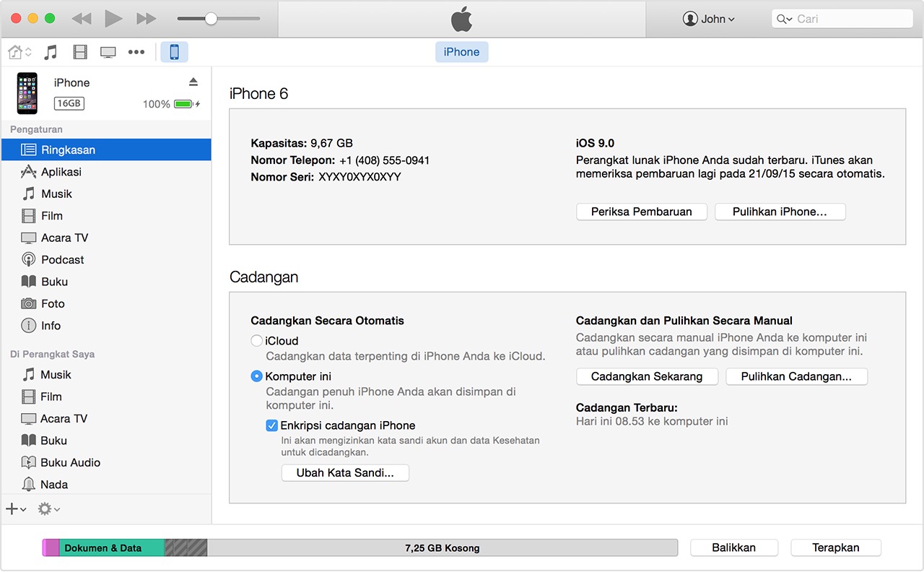Select the iPhone device button in toolbar

tap(174, 52)
